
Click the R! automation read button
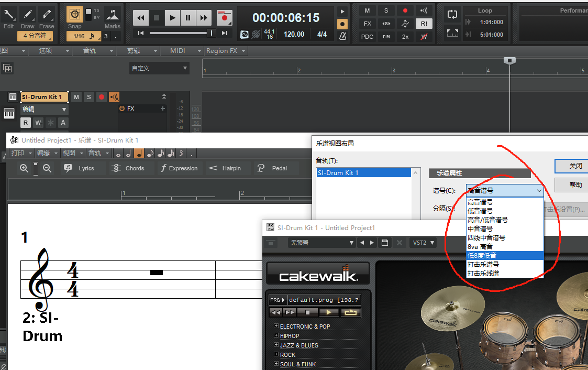tap(424, 24)
